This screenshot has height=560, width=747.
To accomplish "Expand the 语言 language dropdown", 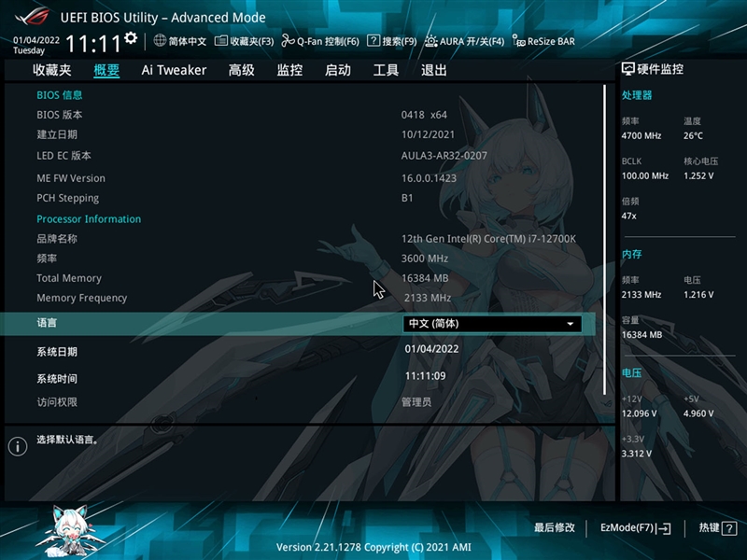I will (492, 324).
